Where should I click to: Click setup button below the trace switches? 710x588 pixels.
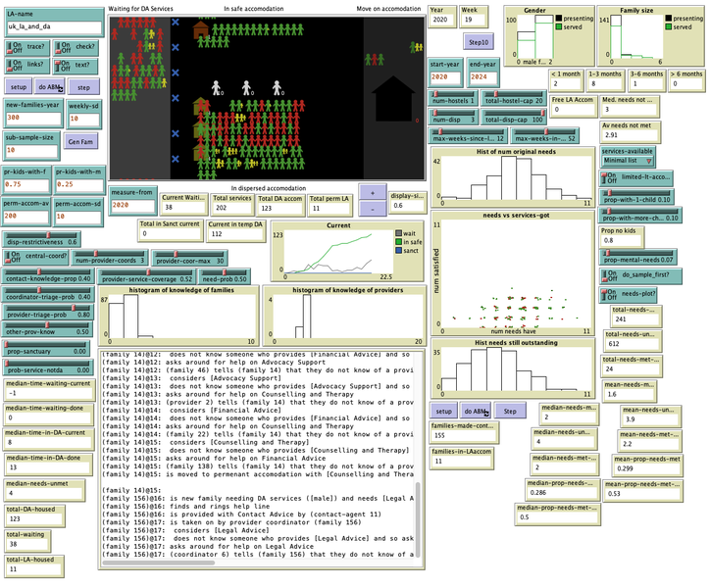pyautogui.click(x=19, y=87)
